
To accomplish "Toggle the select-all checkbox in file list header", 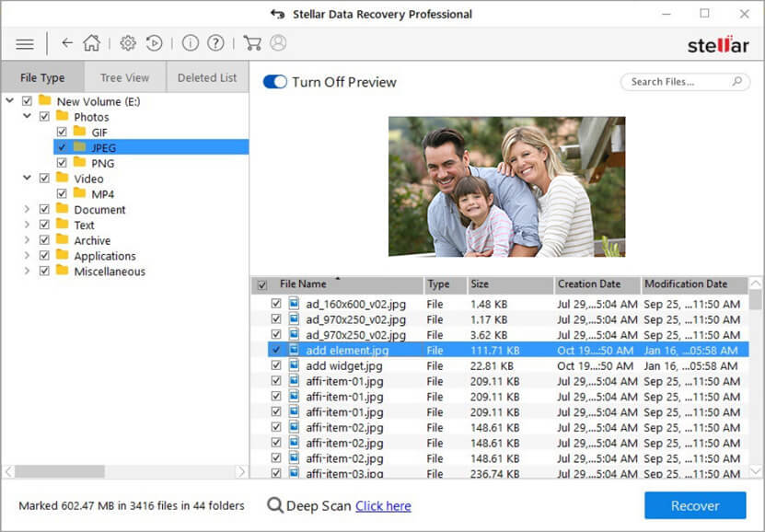I will tap(262, 285).
